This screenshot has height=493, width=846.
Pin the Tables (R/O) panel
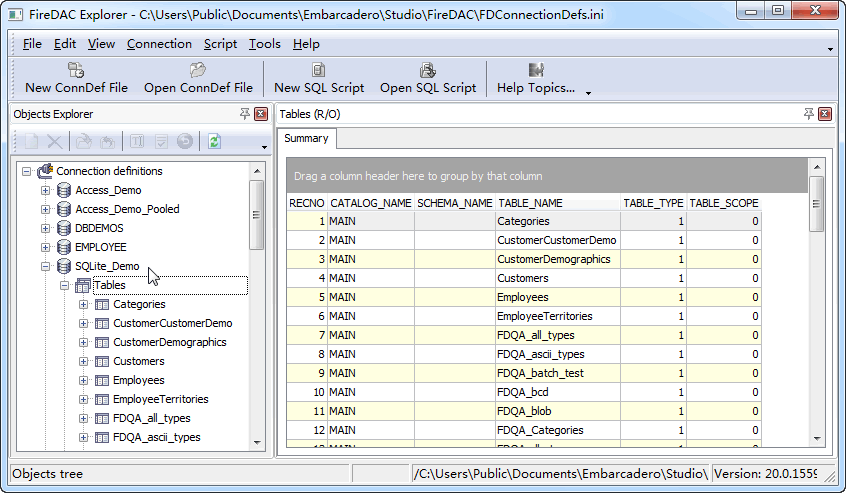[x=809, y=114]
